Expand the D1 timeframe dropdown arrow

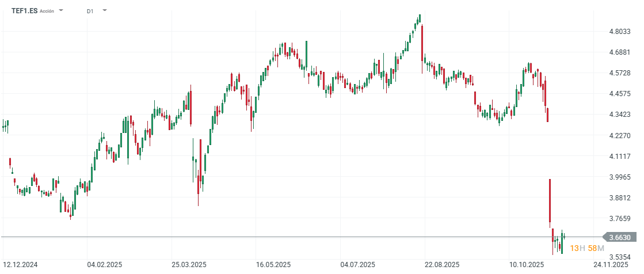(104, 10)
